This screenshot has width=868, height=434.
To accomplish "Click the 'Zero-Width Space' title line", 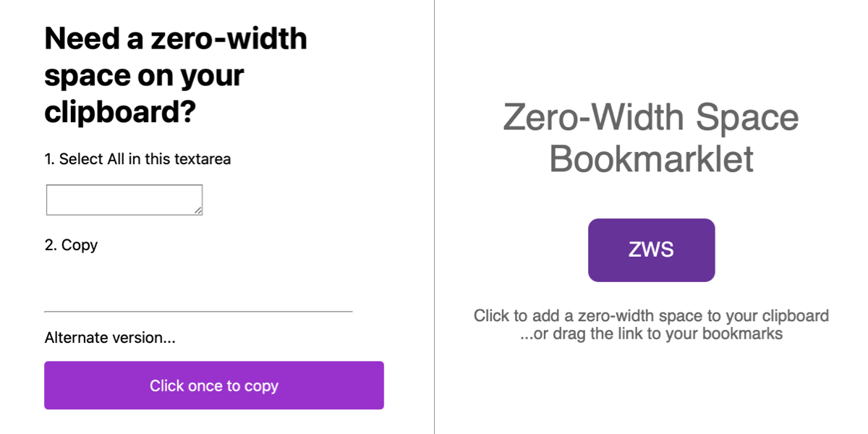I will (651, 119).
